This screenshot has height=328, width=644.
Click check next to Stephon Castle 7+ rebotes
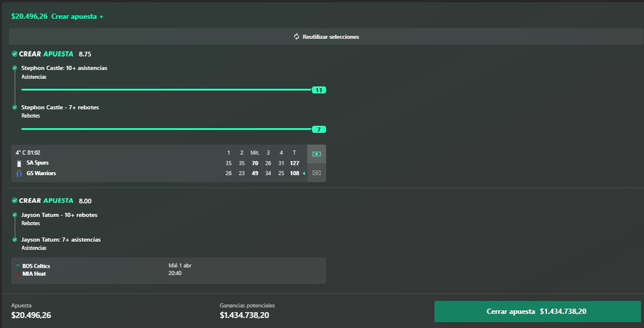click(x=15, y=108)
